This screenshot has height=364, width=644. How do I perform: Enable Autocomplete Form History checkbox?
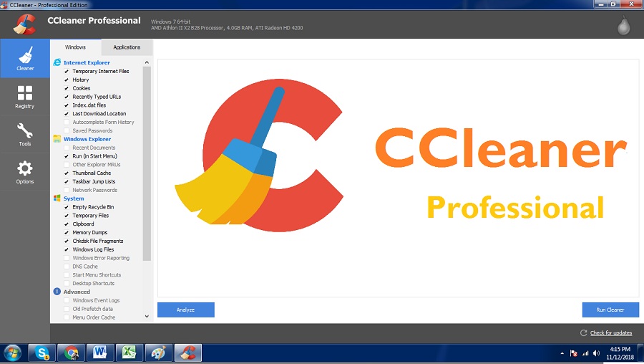coord(67,122)
